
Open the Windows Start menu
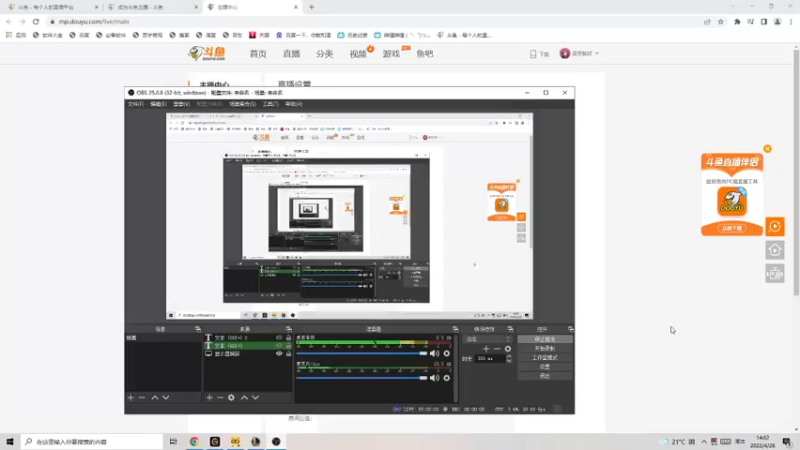tap(10, 441)
